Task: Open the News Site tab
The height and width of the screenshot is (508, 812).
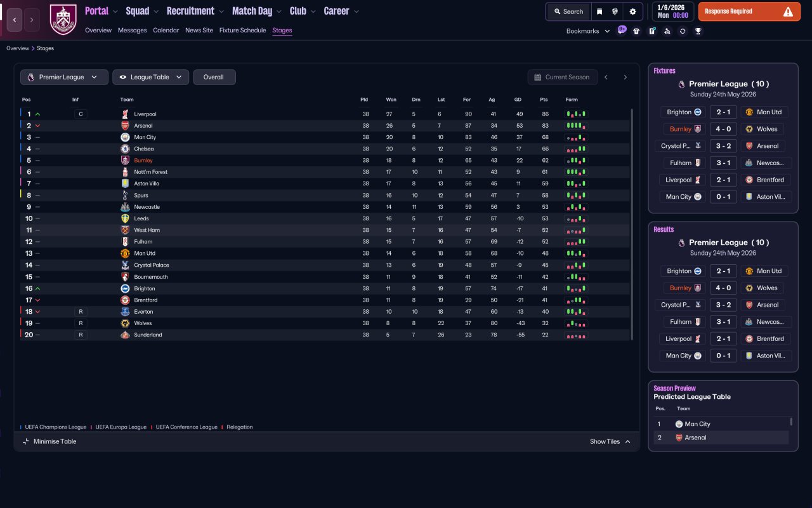Action: (x=199, y=30)
